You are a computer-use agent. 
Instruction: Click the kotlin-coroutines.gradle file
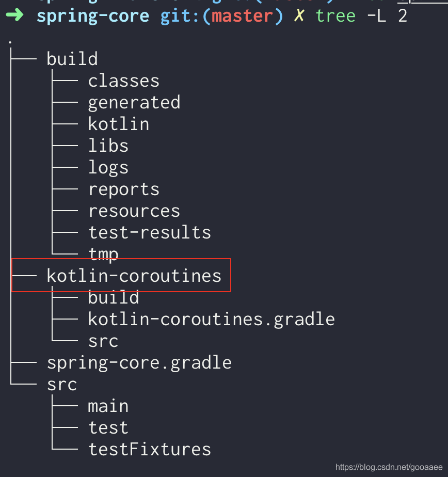[x=211, y=319]
